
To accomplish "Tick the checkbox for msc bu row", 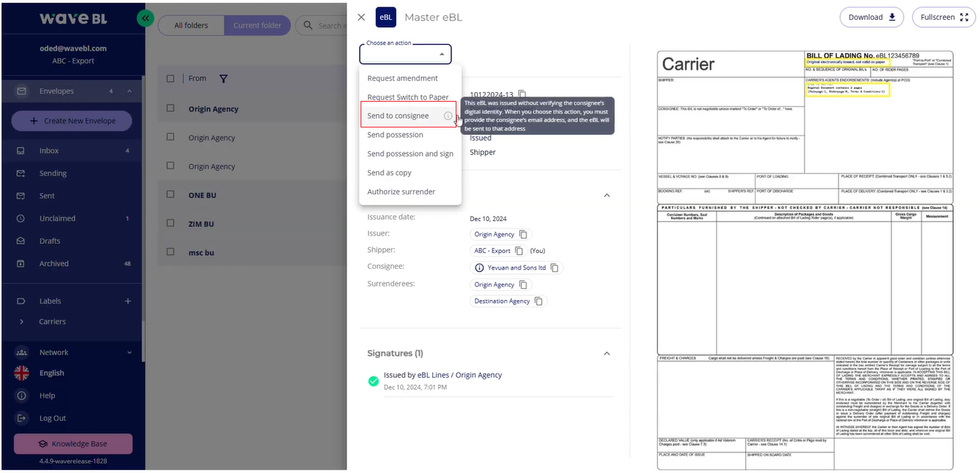I will pyautogui.click(x=170, y=253).
